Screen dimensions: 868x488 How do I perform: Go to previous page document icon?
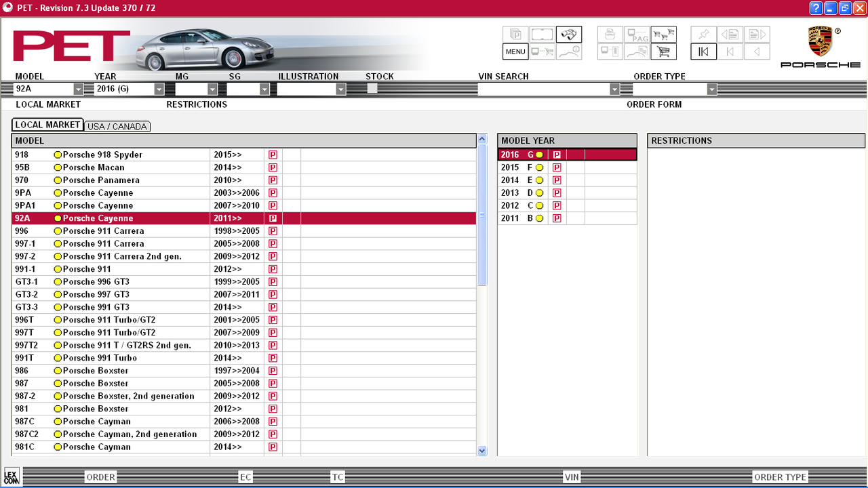730,35
